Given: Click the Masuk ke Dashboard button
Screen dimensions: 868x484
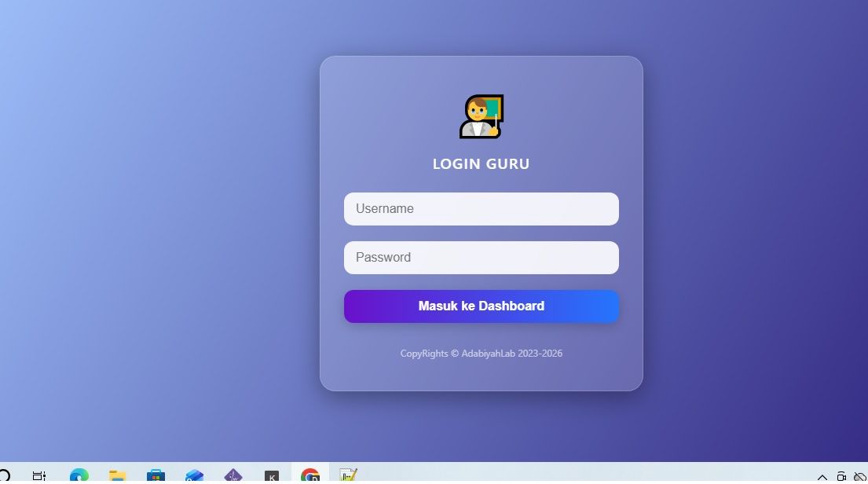Looking at the screenshot, I should [x=481, y=306].
